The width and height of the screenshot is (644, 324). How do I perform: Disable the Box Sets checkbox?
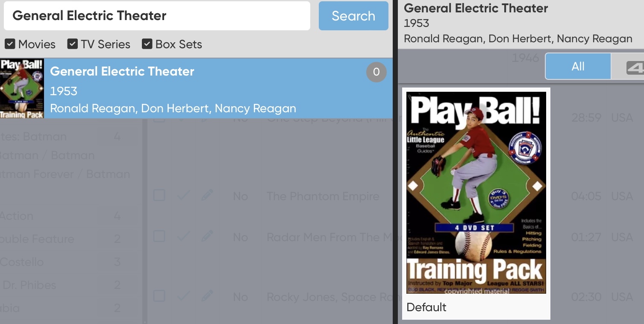click(147, 44)
